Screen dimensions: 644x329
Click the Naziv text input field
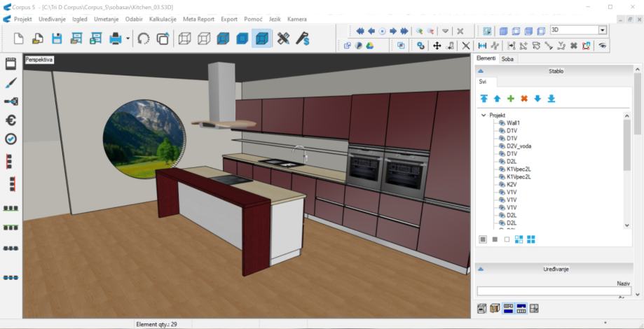[554, 290]
